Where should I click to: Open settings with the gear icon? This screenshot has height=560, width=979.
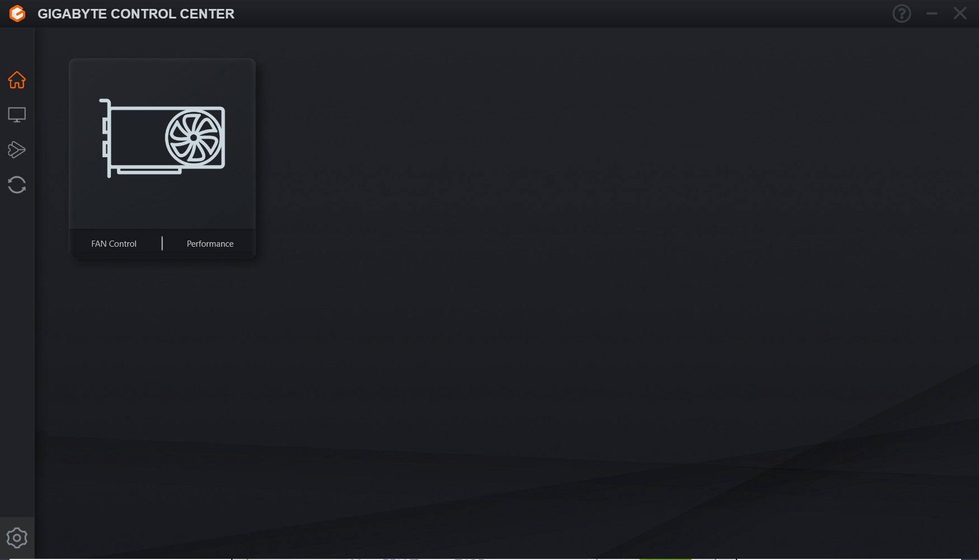coord(17,538)
